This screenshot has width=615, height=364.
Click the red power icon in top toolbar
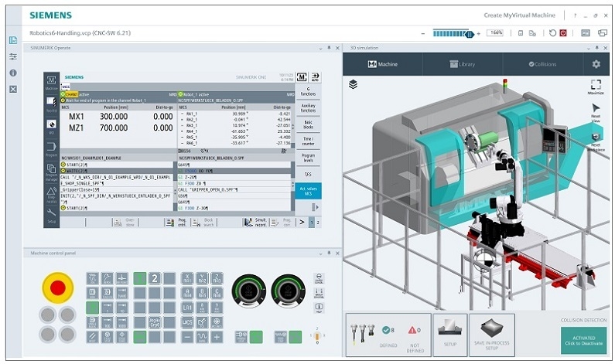[563, 33]
